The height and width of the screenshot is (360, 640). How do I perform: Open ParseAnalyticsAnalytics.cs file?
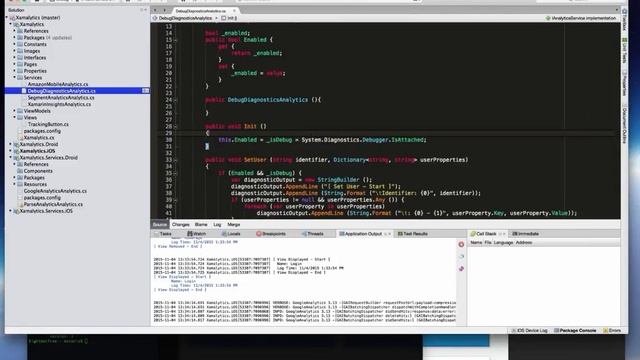point(53,204)
